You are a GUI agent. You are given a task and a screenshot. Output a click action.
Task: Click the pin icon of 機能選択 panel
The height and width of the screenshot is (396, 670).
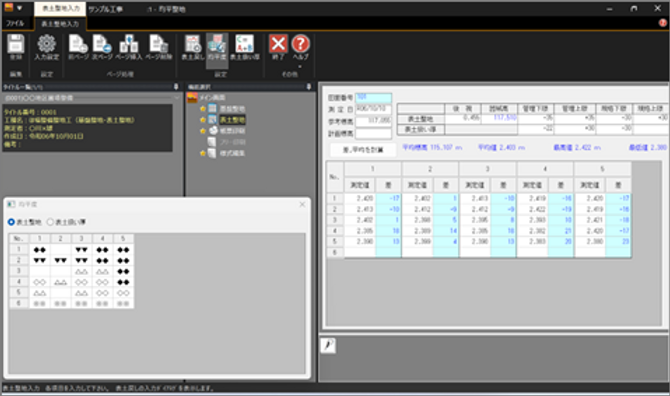tap(309, 87)
